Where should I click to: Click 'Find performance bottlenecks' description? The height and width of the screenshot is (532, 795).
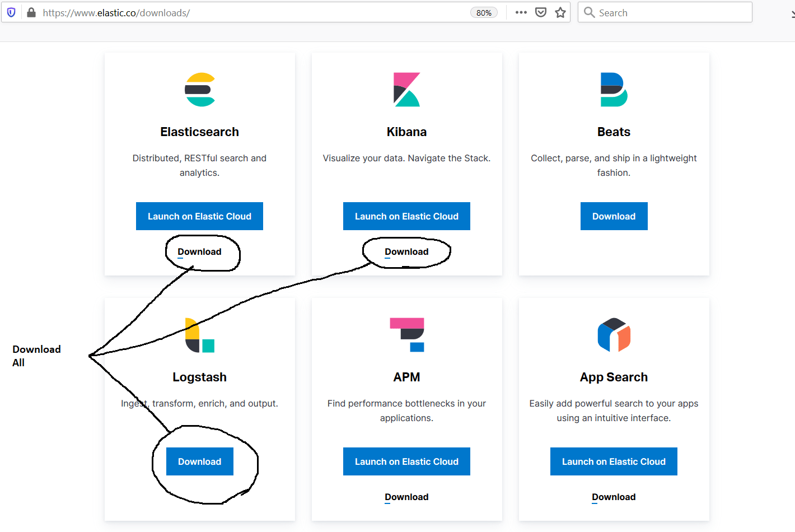point(407,410)
